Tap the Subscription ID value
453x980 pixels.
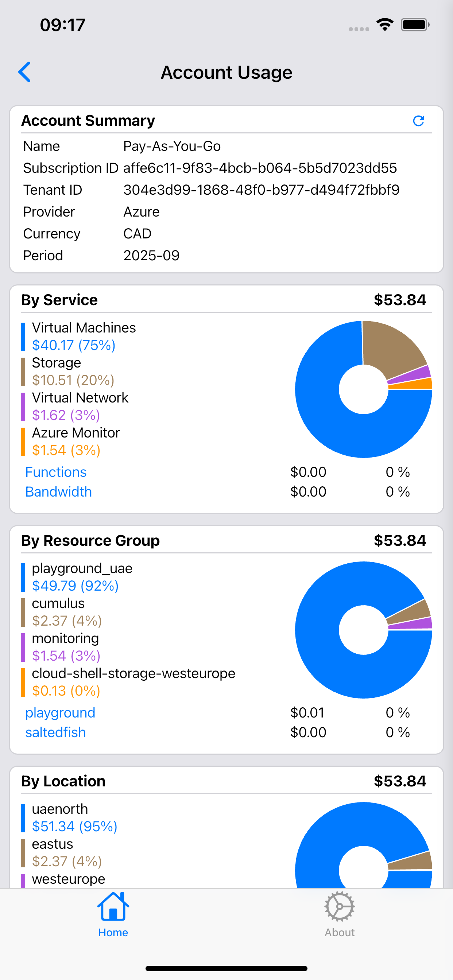tap(260, 168)
